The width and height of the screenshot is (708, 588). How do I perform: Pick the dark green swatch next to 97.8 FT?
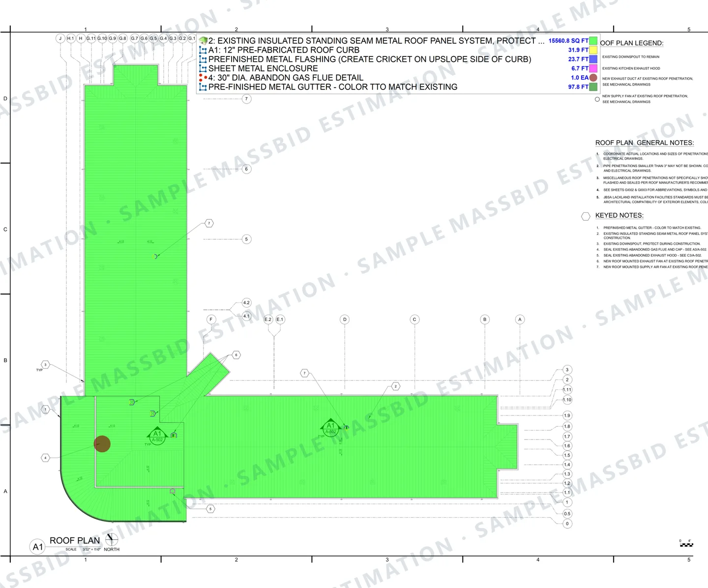pos(593,87)
